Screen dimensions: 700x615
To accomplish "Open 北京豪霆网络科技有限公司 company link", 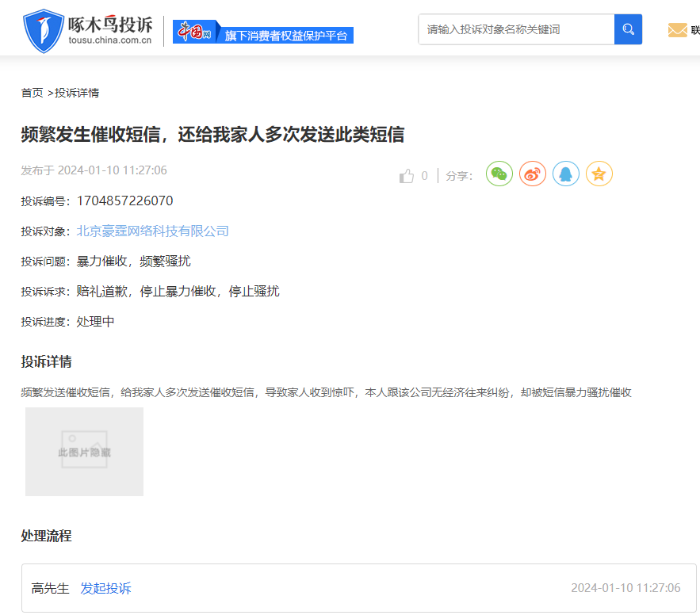I will pyautogui.click(x=153, y=231).
